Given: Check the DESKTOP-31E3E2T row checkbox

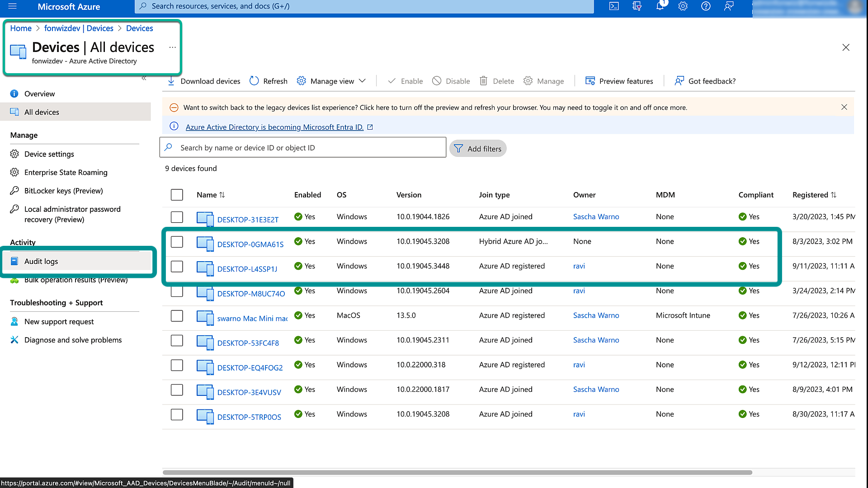Looking at the screenshot, I should [177, 217].
